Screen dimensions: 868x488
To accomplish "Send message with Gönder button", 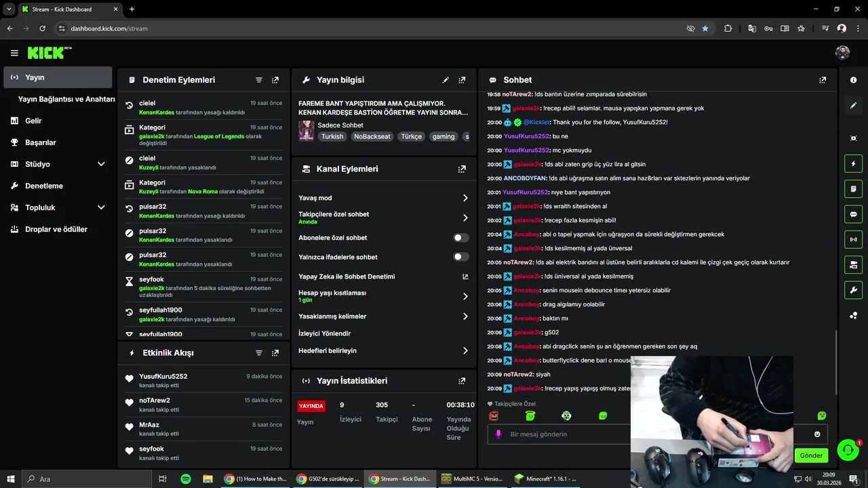I will pyautogui.click(x=811, y=455).
